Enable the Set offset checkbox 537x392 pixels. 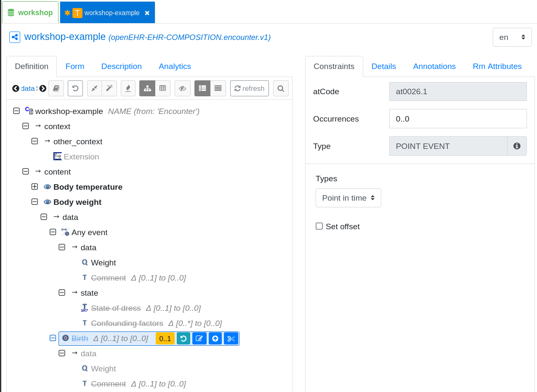pos(319,226)
